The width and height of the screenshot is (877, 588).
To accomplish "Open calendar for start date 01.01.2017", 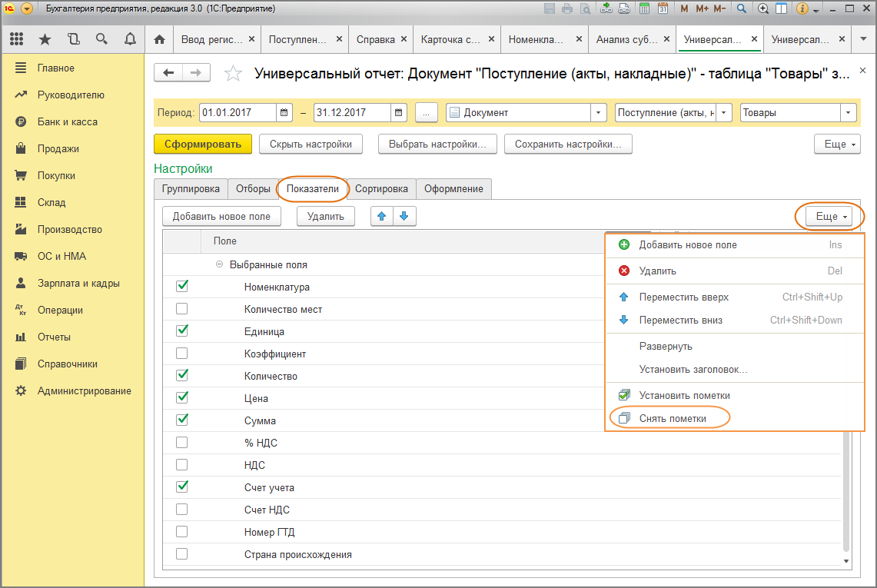I will coord(284,112).
